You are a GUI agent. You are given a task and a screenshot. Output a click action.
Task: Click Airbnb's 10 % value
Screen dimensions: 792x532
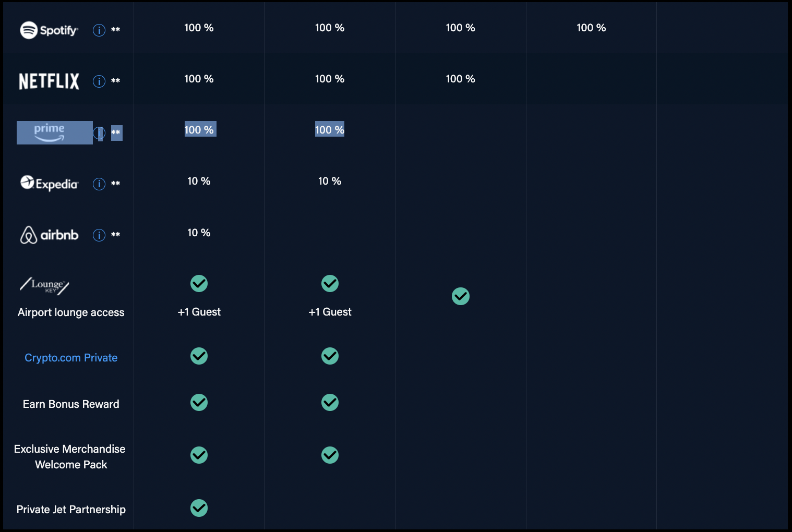pyautogui.click(x=199, y=233)
